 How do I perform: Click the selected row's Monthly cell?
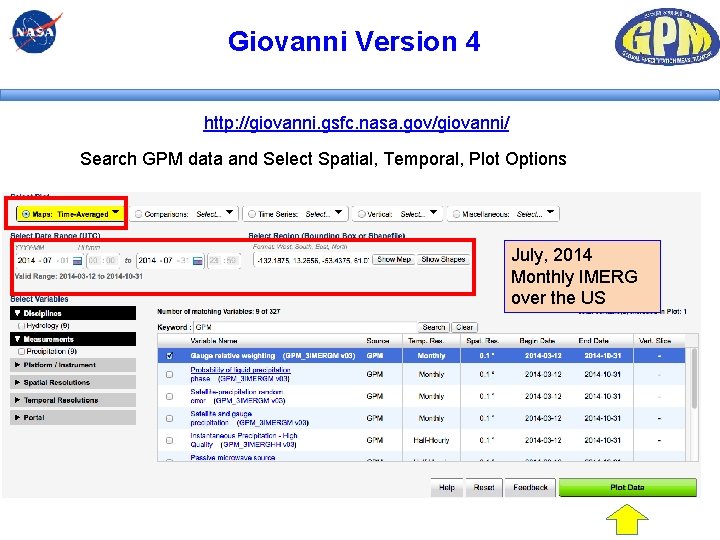[431, 356]
